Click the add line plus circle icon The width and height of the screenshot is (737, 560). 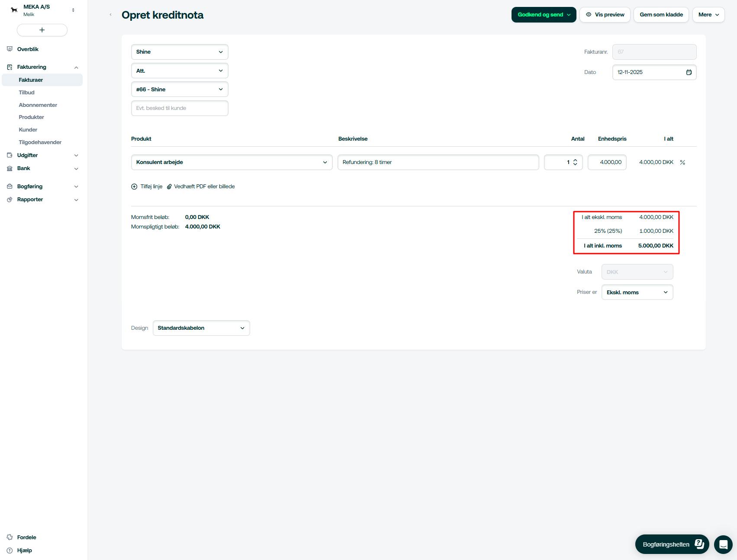coord(134,187)
